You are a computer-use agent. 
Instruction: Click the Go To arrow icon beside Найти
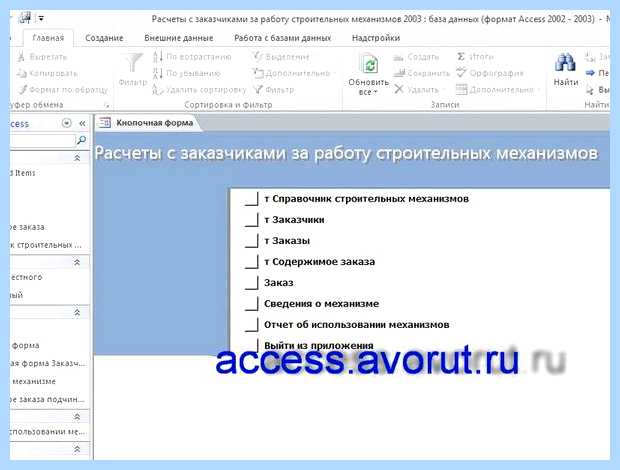click(590, 73)
